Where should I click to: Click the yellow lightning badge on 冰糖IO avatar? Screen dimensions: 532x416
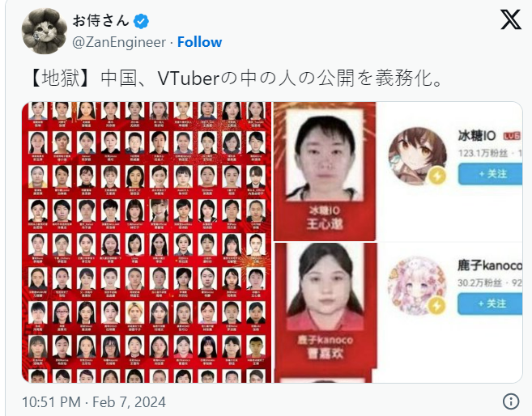point(438,176)
